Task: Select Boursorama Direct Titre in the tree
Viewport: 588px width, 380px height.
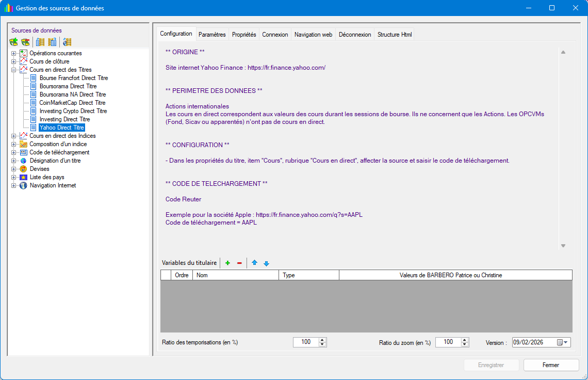Action: (68, 86)
